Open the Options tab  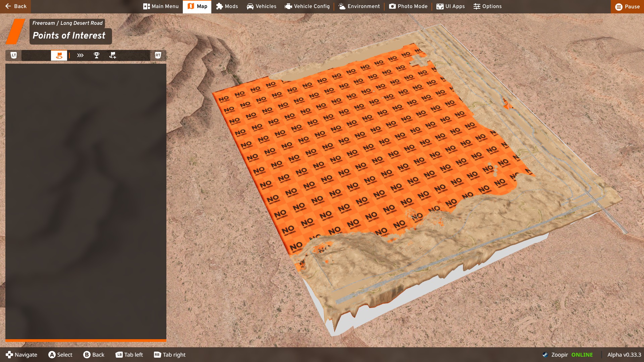488,6
